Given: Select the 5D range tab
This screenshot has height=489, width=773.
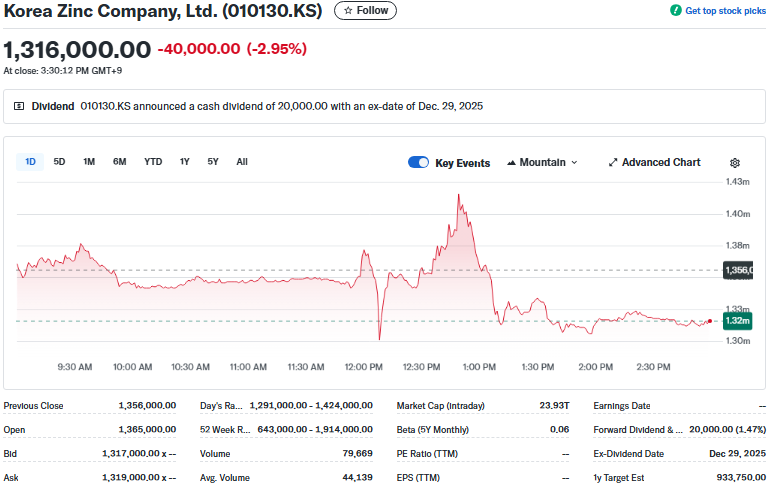Looking at the screenshot, I should 59,162.
